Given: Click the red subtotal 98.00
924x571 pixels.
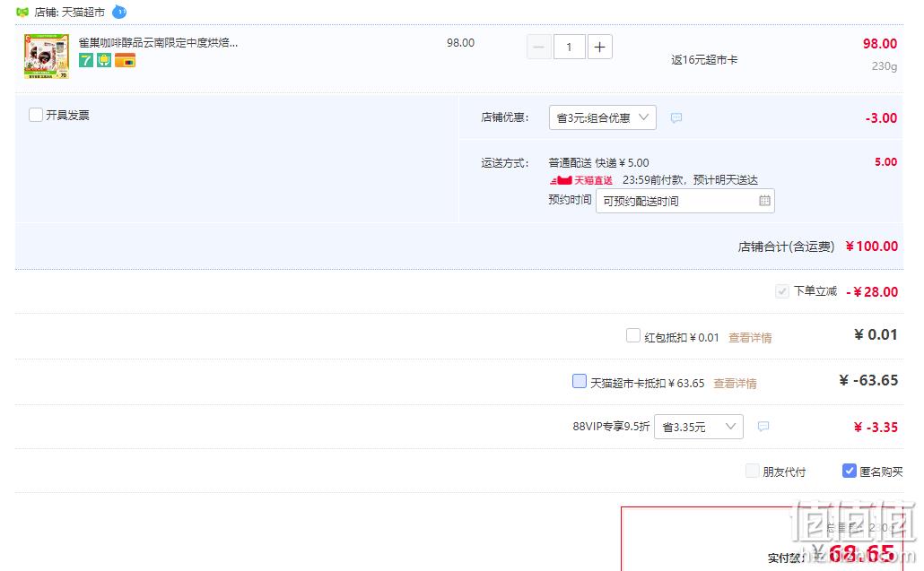Looking at the screenshot, I should click(880, 44).
